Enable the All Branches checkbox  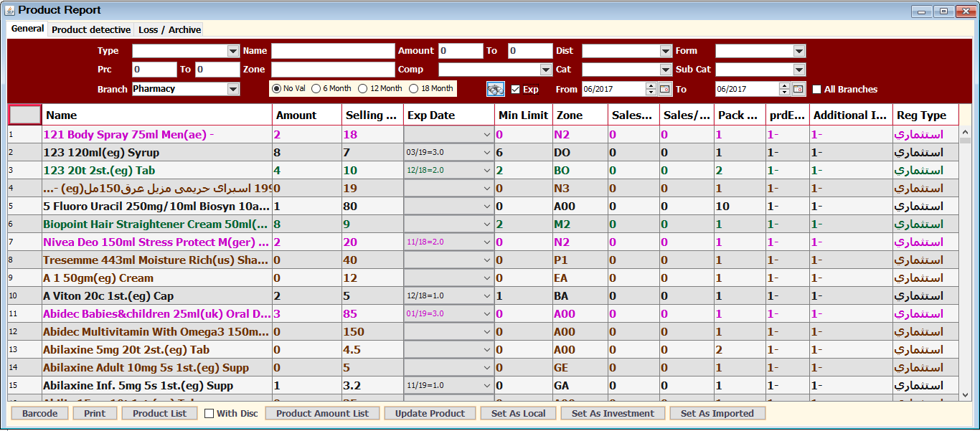point(817,89)
